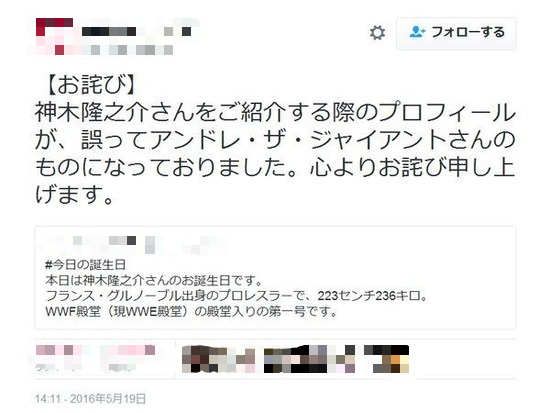Click the blurred author handle below name
Viewport: 550px width, 413px height.
click(x=128, y=50)
